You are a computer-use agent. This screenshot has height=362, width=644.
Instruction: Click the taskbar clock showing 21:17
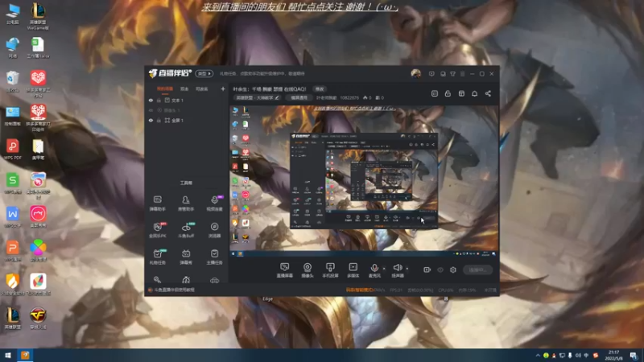coord(613,356)
